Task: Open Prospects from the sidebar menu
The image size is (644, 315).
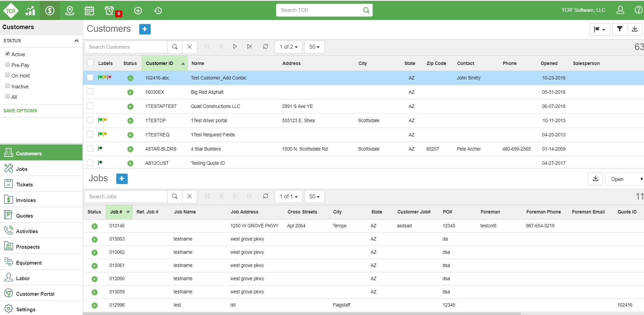Action: click(x=28, y=247)
